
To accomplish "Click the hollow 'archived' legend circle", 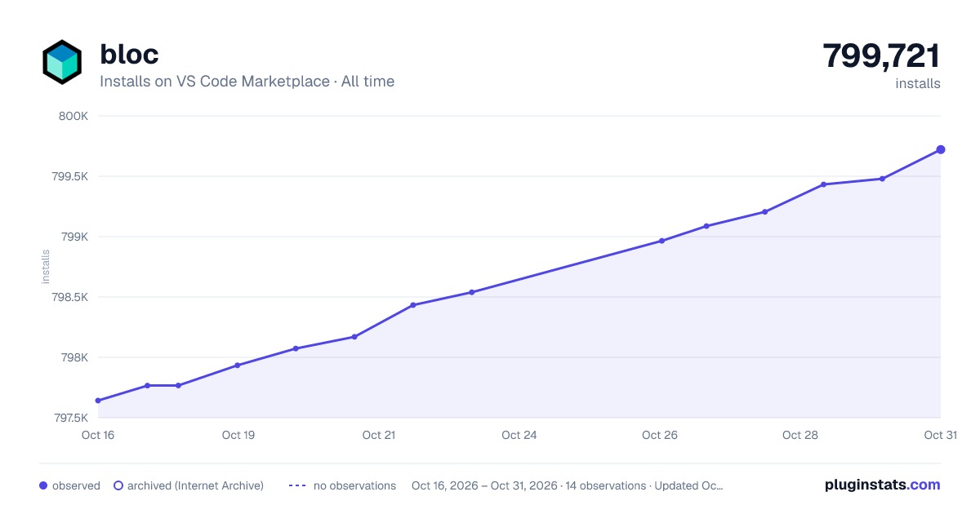I will point(118,485).
